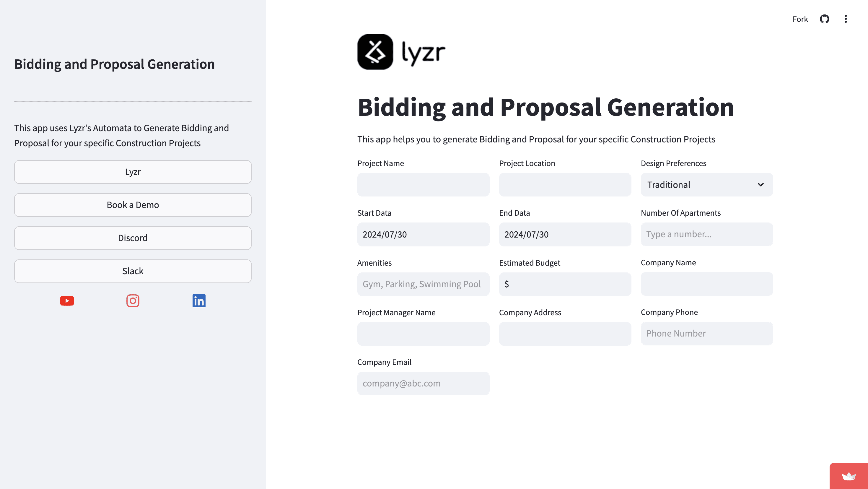Focus the Company Email input
This screenshot has width=868, height=489.
(423, 384)
